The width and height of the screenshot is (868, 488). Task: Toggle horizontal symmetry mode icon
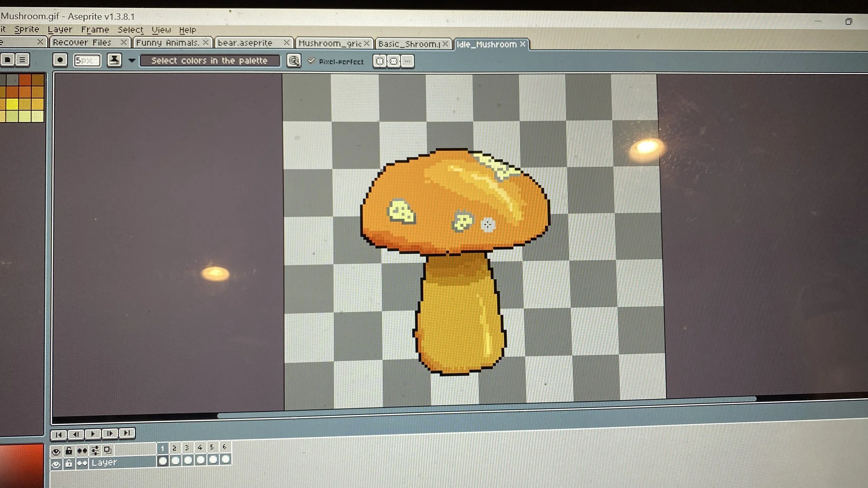click(379, 61)
